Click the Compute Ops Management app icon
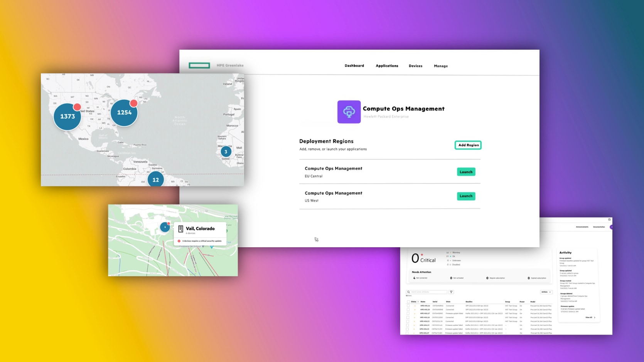 click(x=349, y=112)
